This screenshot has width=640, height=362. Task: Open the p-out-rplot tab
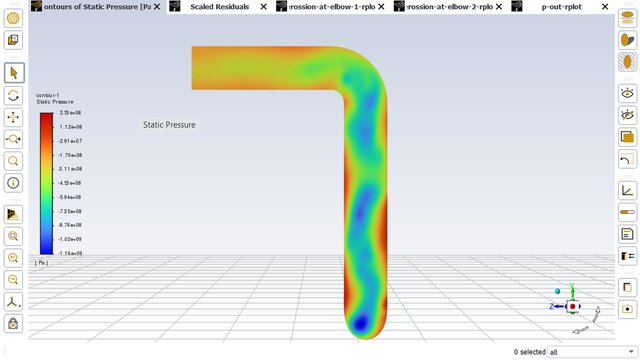coord(562,7)
